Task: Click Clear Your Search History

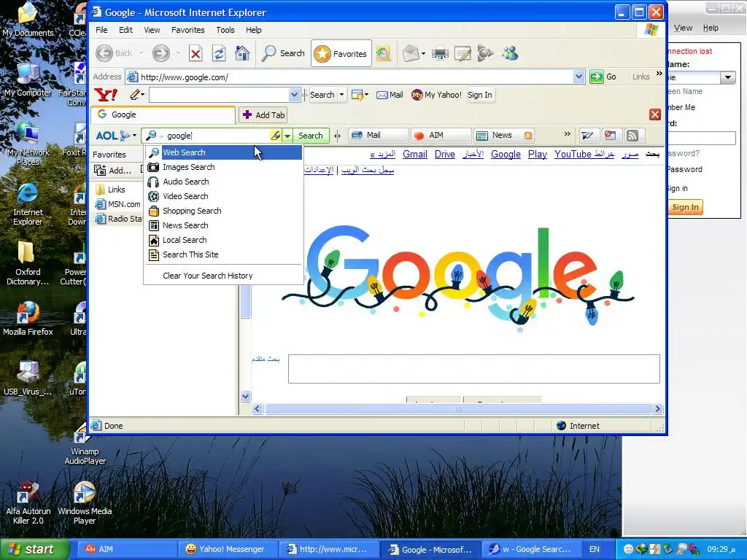Action: tap(224, 276)
